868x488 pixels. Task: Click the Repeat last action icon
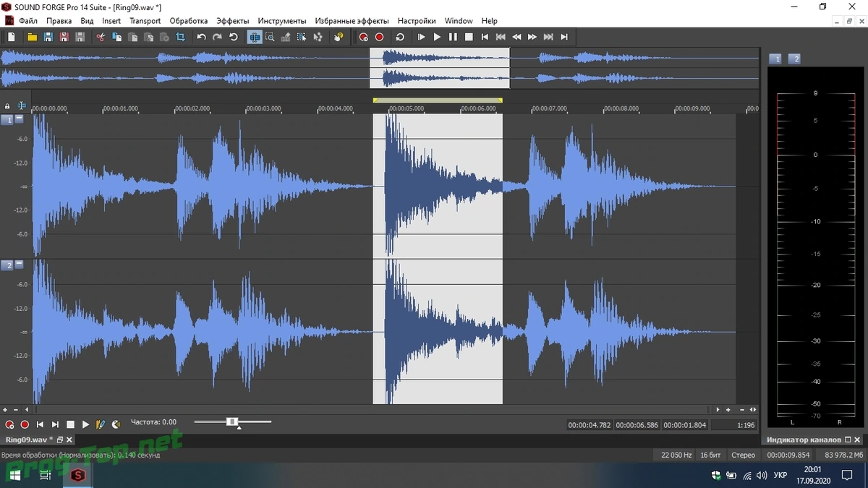(234, 37)
